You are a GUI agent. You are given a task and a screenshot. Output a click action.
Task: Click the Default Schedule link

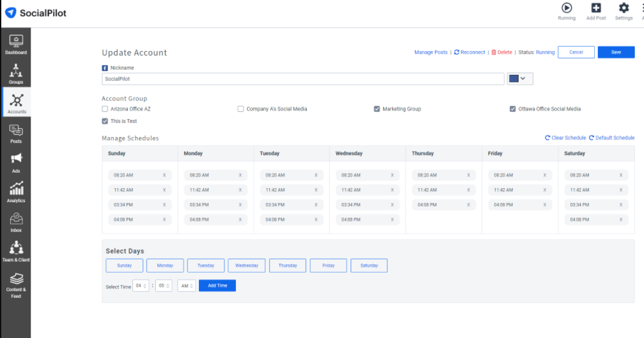tap(612, 138)
